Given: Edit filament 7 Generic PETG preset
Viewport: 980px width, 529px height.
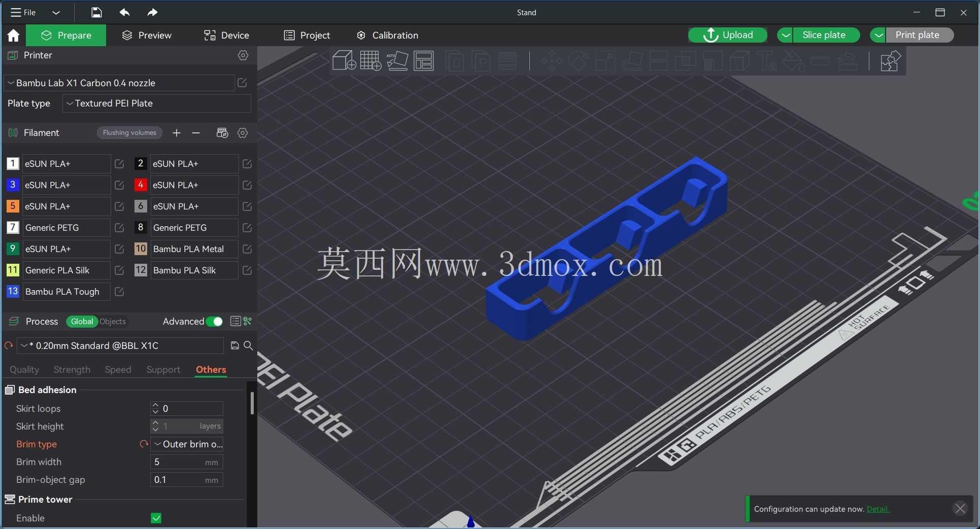Looking at the screenshot, I should pos(119,228).
